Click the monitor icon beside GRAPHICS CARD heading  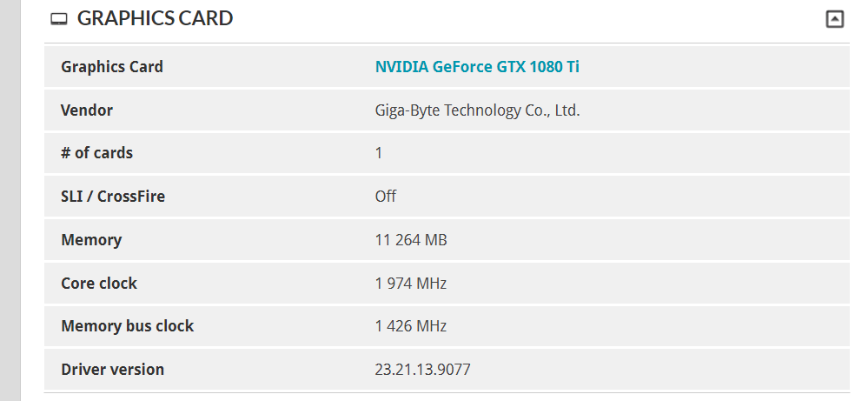(x=59, y=19)
